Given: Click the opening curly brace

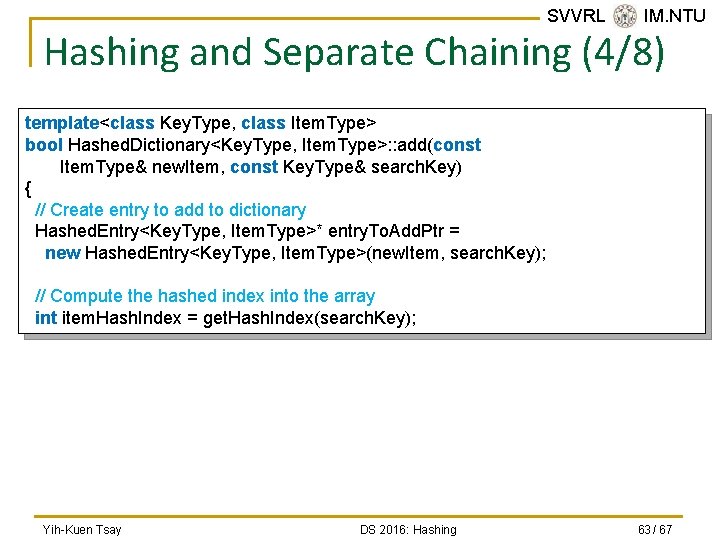Looking at the screenshot, I should coord(28,189).
